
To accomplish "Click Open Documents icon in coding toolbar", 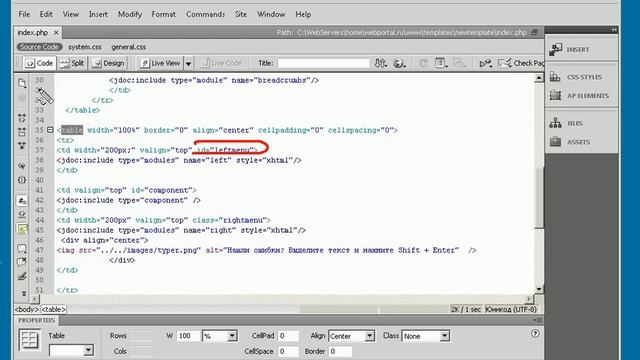I will coord(22,83).
